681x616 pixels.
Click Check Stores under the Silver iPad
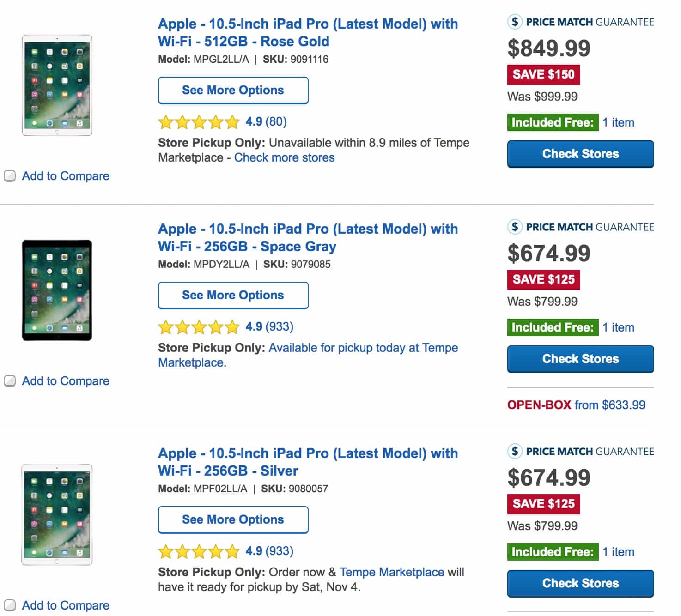tap(580, 583)
